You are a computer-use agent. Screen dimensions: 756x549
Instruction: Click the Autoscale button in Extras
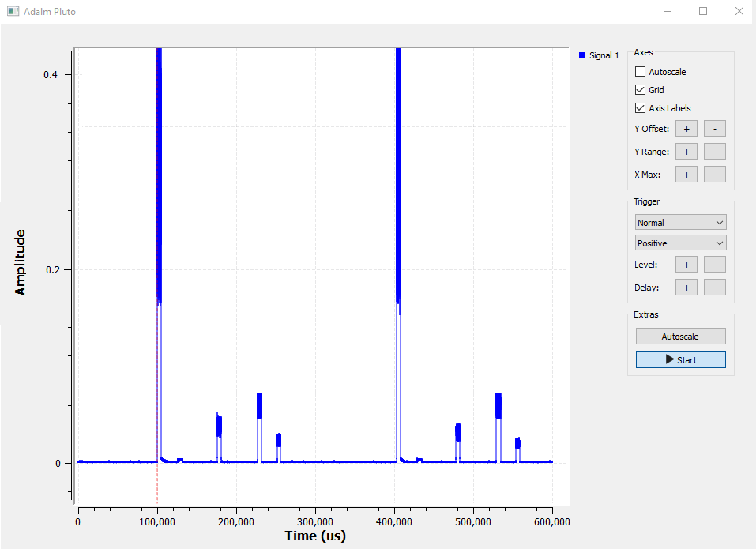coord(680,337)
